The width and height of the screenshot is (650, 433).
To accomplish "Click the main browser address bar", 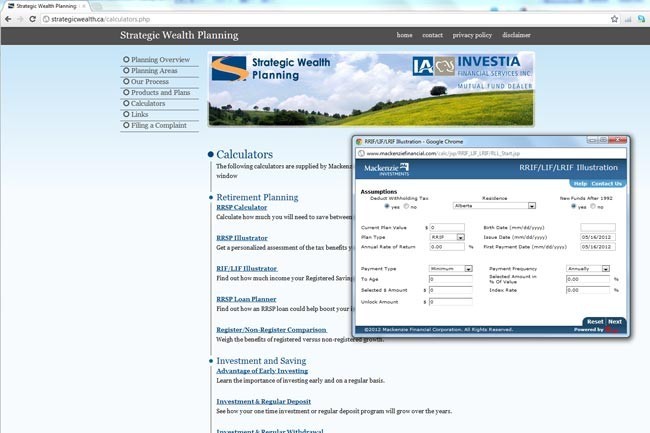I will click(323, 19).
